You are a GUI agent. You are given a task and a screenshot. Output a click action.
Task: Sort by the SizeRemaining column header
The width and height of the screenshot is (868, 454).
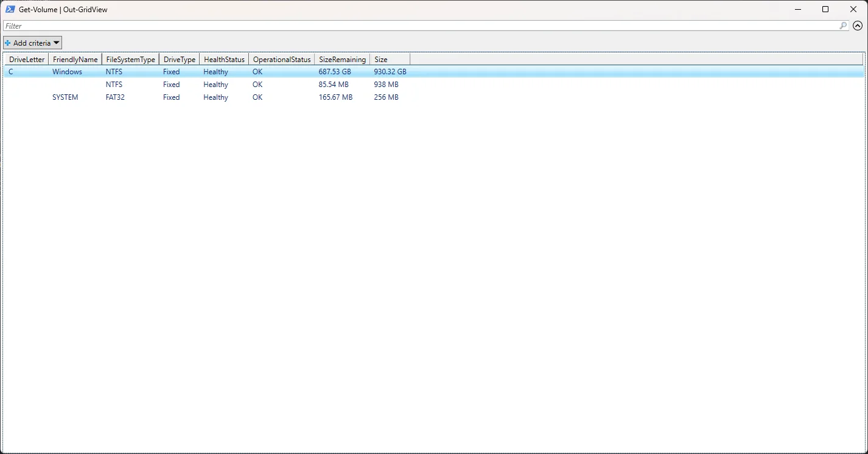[x=342, y=59]
